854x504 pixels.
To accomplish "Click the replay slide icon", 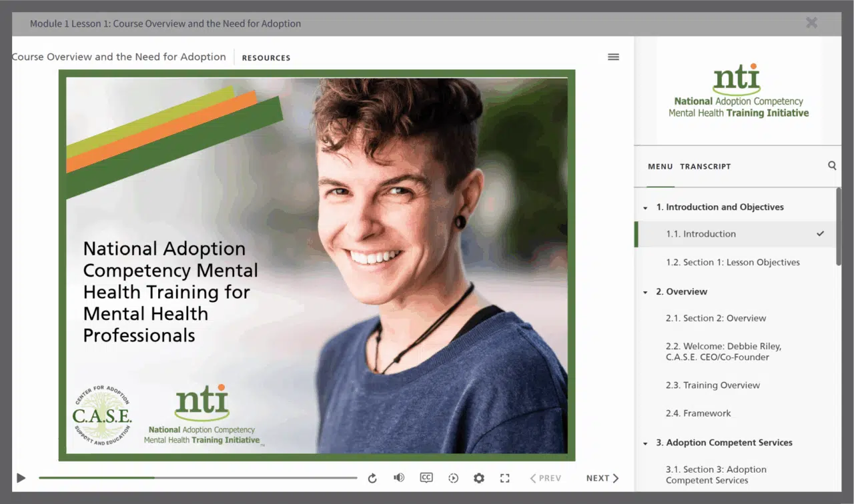I will [x=372, y=478].
